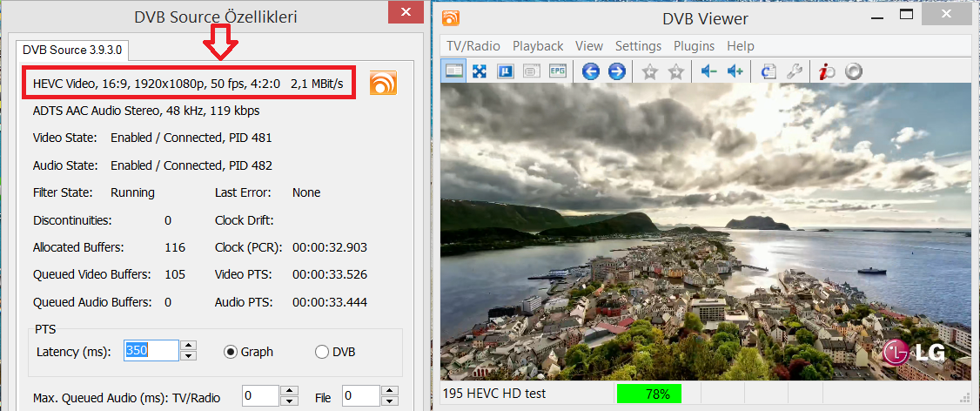Toggle the title bar view icon in DVB Viewer
980x411 pixels.
point(454,71)
